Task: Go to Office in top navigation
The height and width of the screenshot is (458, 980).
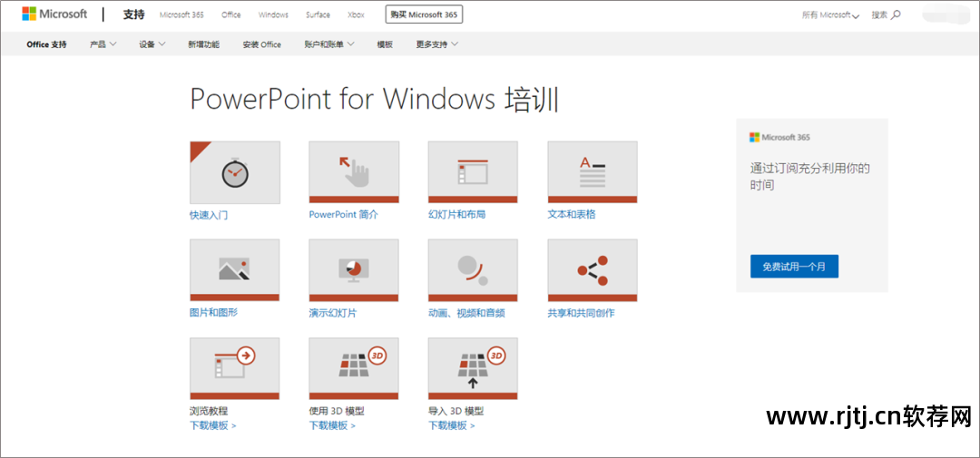Action: (x=231, y=15)
